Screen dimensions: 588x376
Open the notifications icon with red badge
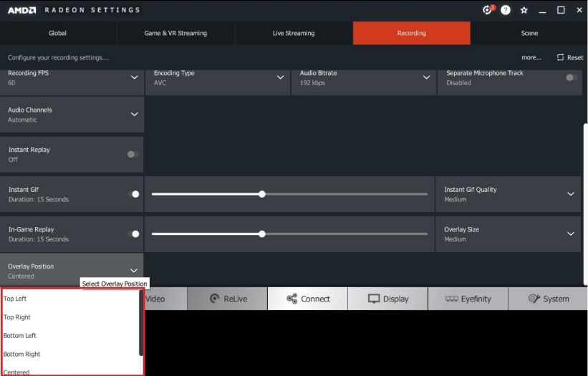[x=488, y=10]
